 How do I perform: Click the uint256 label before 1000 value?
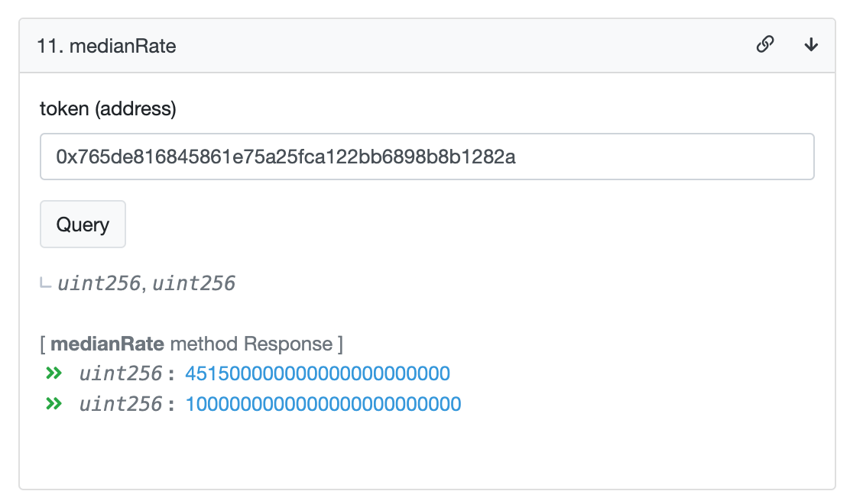tap(120, 404)
